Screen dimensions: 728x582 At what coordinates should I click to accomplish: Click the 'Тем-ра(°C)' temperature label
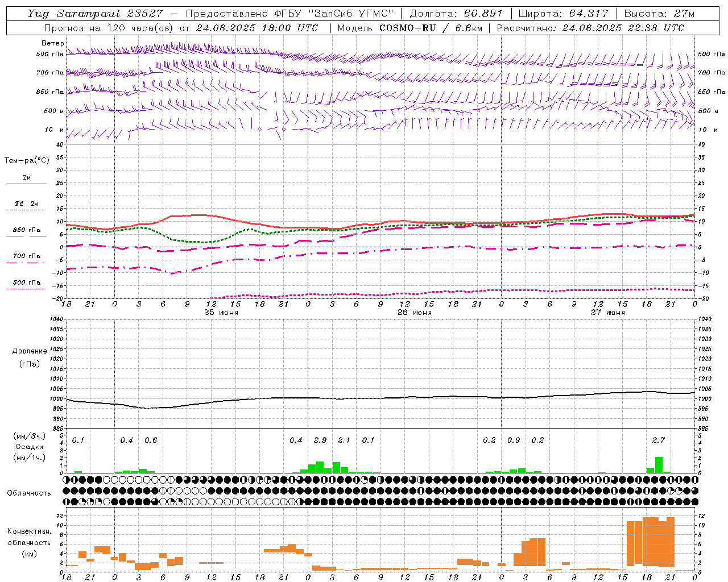27,161
